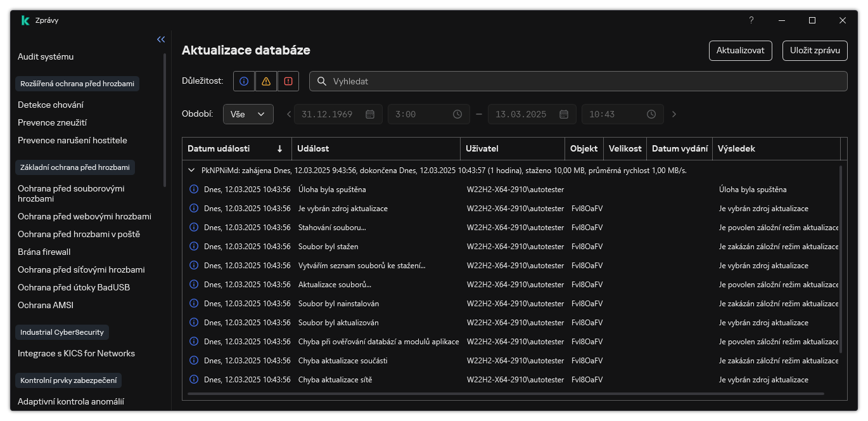Sort by Datum události column header
Screen dimensions: 868x421
click(x=236, y=149)
